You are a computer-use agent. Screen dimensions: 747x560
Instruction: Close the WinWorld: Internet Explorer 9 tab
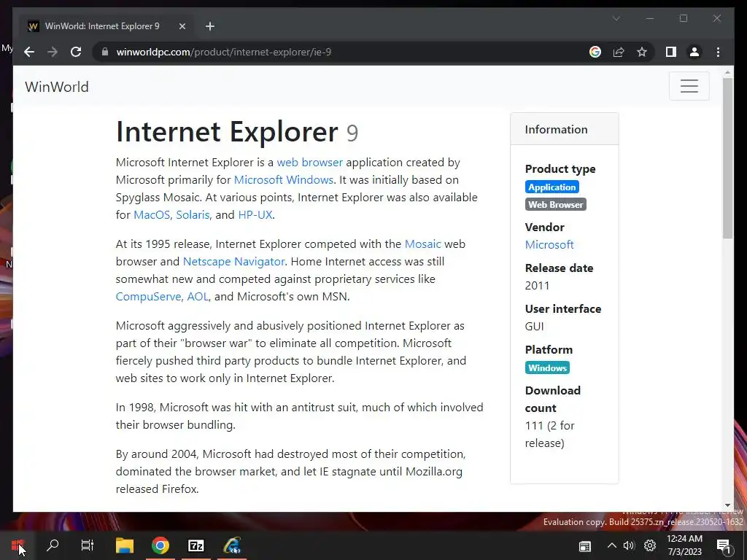(182, 26)
